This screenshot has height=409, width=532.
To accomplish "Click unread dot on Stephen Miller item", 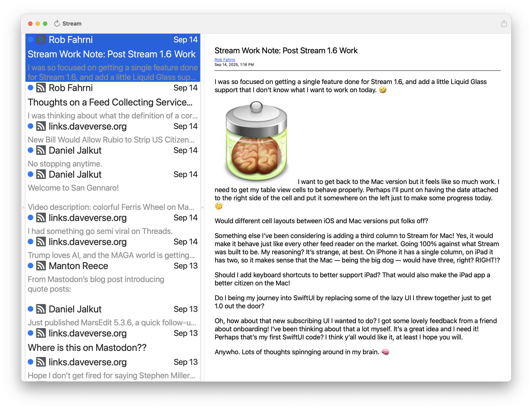I will (30, 362).
